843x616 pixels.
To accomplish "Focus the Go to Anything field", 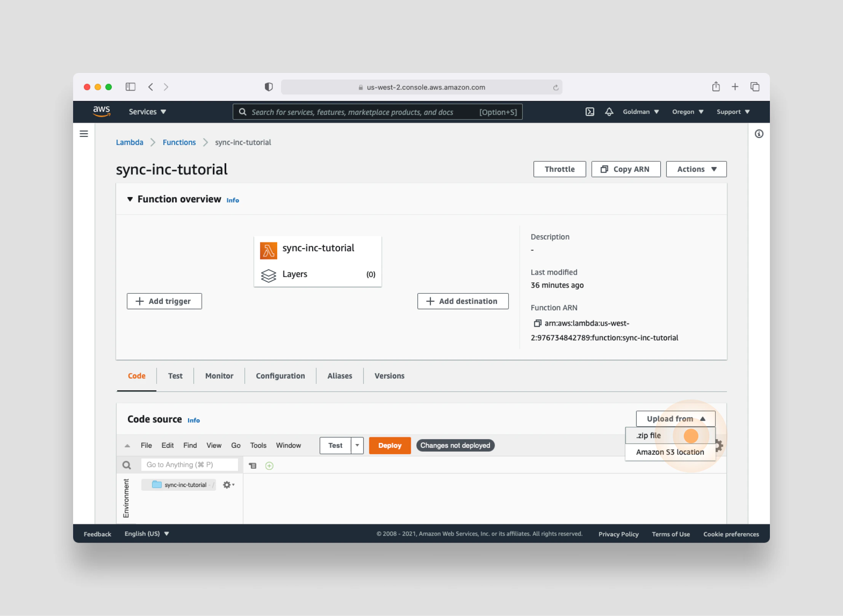I will coord(190,465).
